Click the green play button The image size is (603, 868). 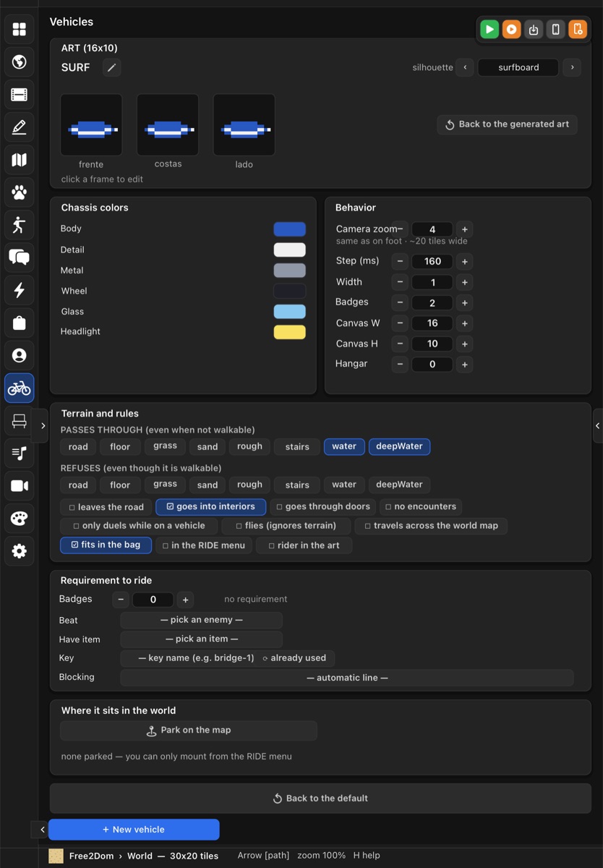[x=489, y=29]
